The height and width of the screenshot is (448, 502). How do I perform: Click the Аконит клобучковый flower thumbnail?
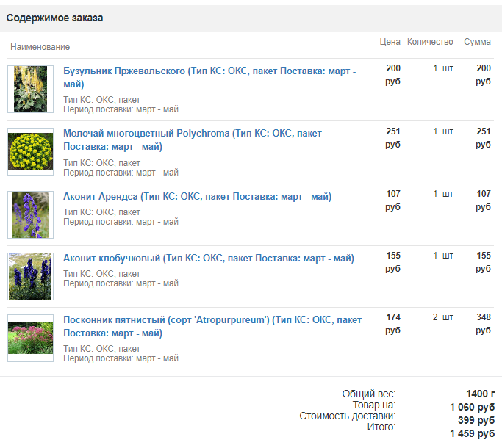[x=30, y=276]
